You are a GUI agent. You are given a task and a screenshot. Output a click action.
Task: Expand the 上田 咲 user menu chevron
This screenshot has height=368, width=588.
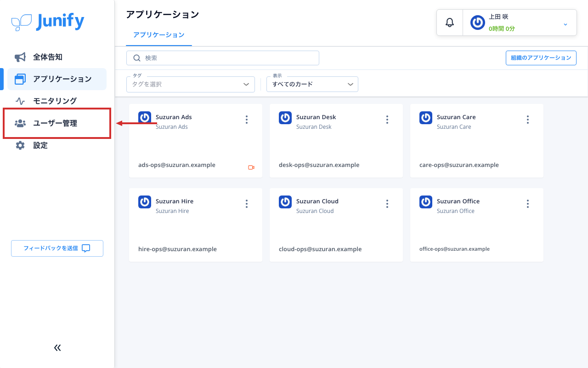point(565,24)
